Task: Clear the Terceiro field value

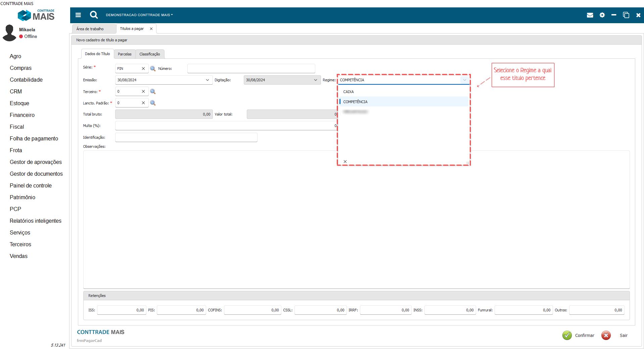Action: (143, 91)
